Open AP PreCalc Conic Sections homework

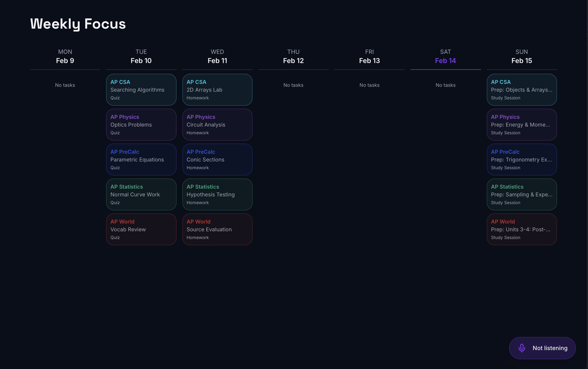pyautogui.click(x=217, y=160)
